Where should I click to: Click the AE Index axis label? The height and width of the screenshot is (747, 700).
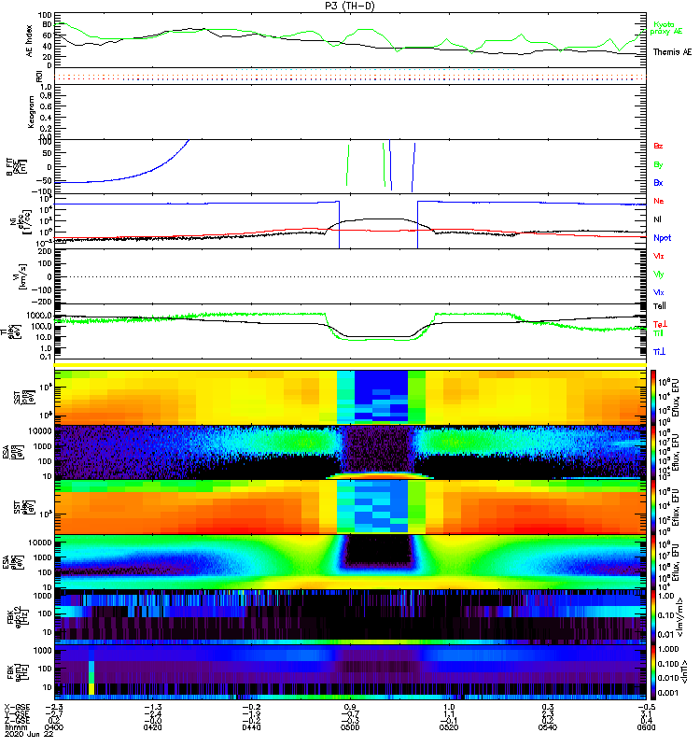pyautogui.click(x=30, y=41)
